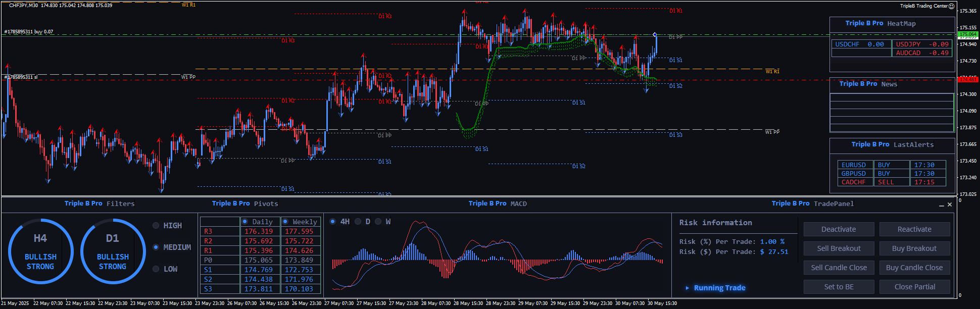Open the EURUSD alert in LastAlerts
The width and height of the screenshot is (980, 309).
853,165
